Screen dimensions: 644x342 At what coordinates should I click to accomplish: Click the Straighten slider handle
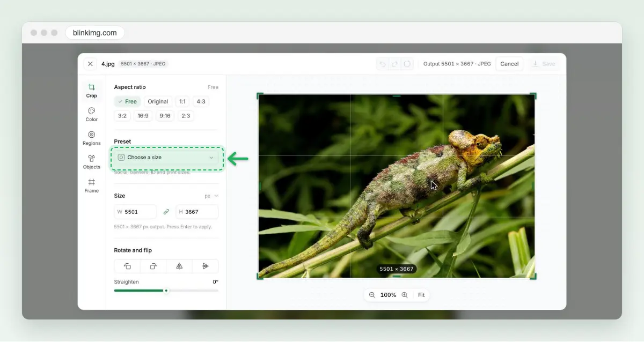[x=166, y=291]
